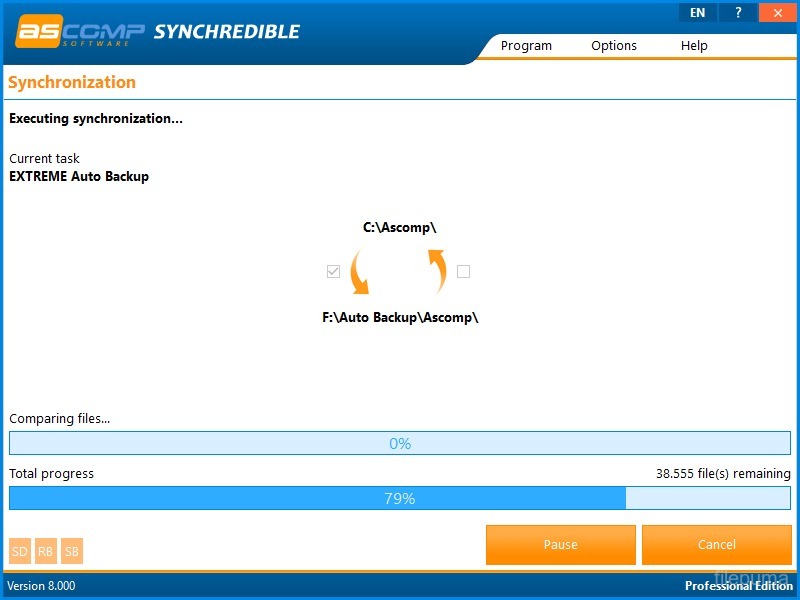Click the SYNCHREDIBLE title text

point(227,32)
